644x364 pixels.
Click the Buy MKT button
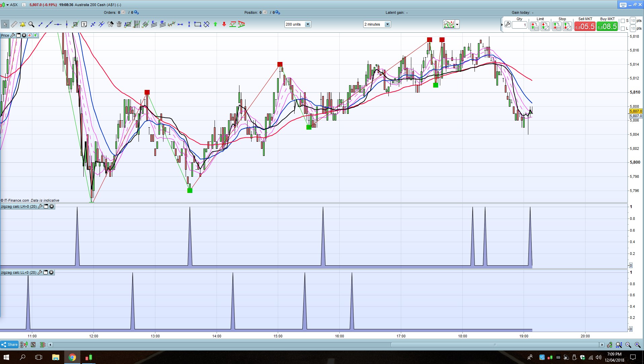coord(607,26)
